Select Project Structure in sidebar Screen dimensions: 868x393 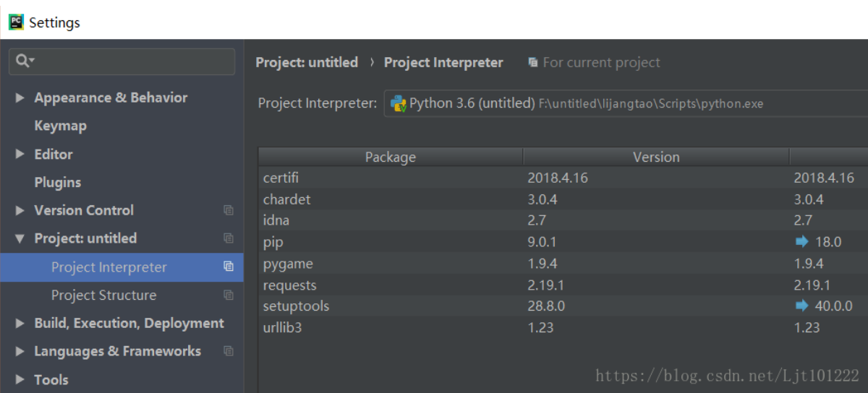click(x=103, y=295)
